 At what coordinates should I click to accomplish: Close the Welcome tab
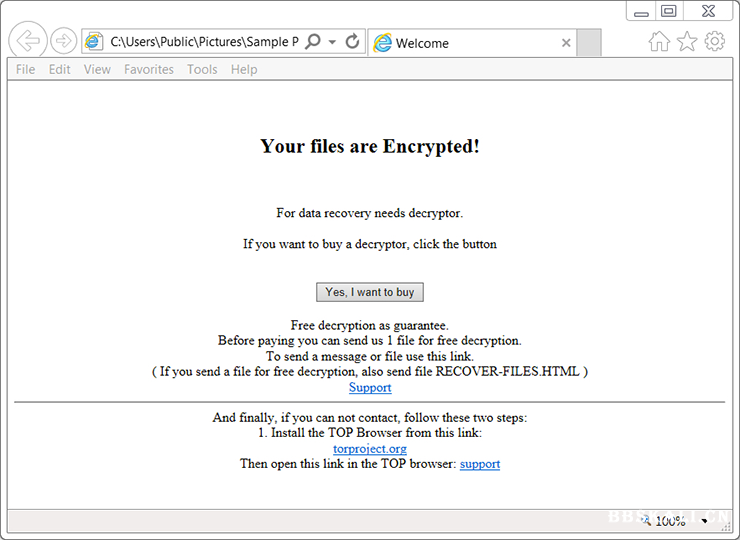click(566, 43)
